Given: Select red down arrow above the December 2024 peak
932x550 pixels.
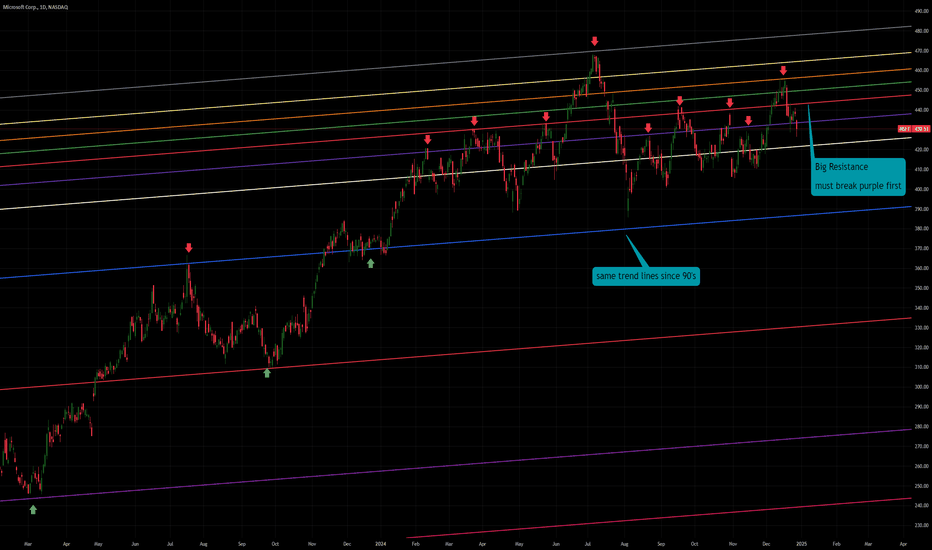Looking at the screenshot, I should tap(783, 70).
